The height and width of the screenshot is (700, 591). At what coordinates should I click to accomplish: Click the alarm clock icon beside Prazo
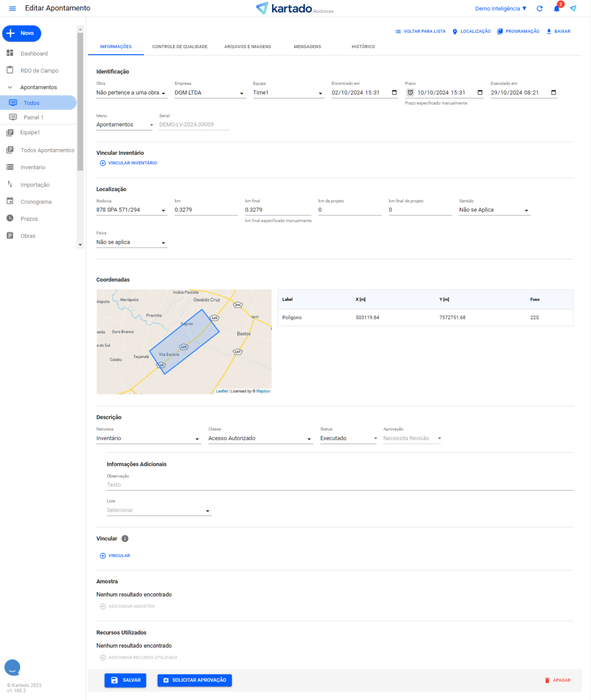pos(410,93)
